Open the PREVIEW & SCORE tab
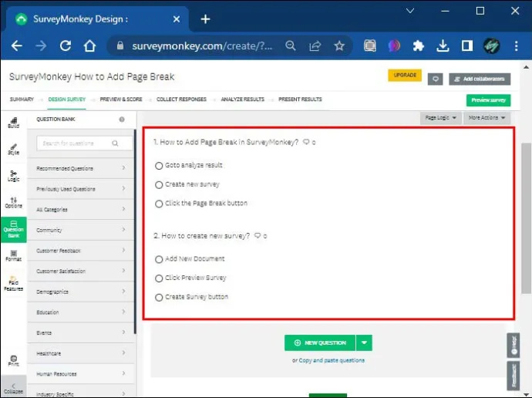532x398 pixels. point(121,99)
